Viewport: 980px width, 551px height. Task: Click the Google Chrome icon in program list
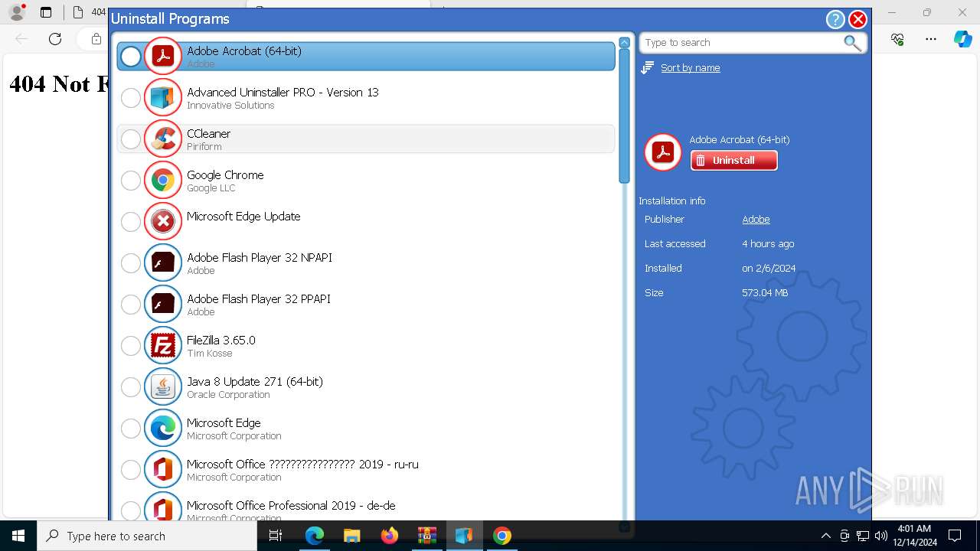click(163, 180)
